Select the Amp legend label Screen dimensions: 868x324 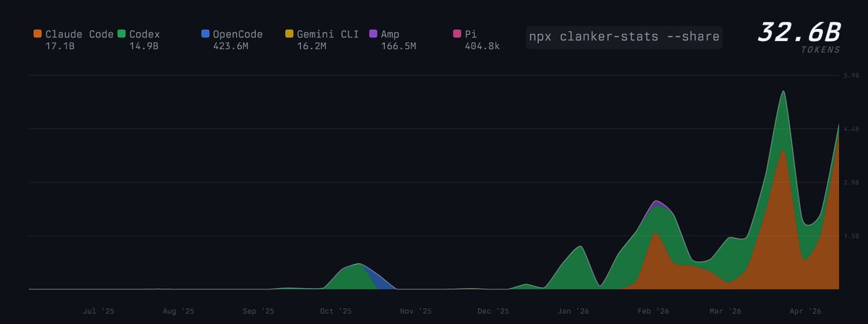pyautogui.click(x=390, y=34)
